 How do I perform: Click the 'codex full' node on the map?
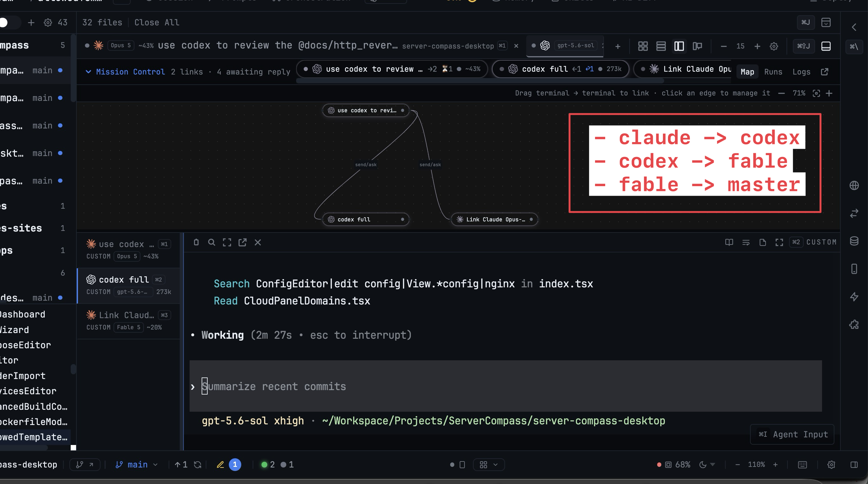(x=366, y=219)
